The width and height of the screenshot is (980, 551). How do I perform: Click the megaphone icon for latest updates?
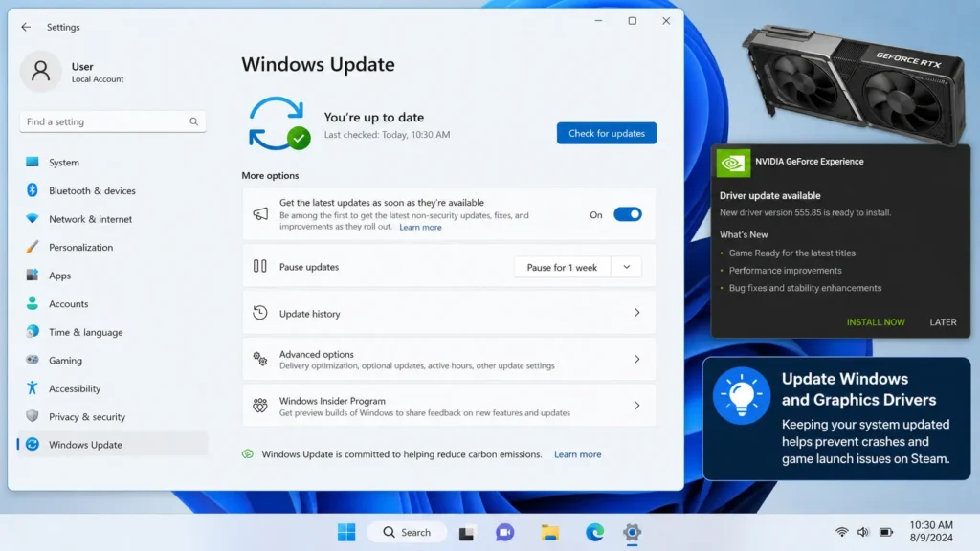[x=260, y=214]
